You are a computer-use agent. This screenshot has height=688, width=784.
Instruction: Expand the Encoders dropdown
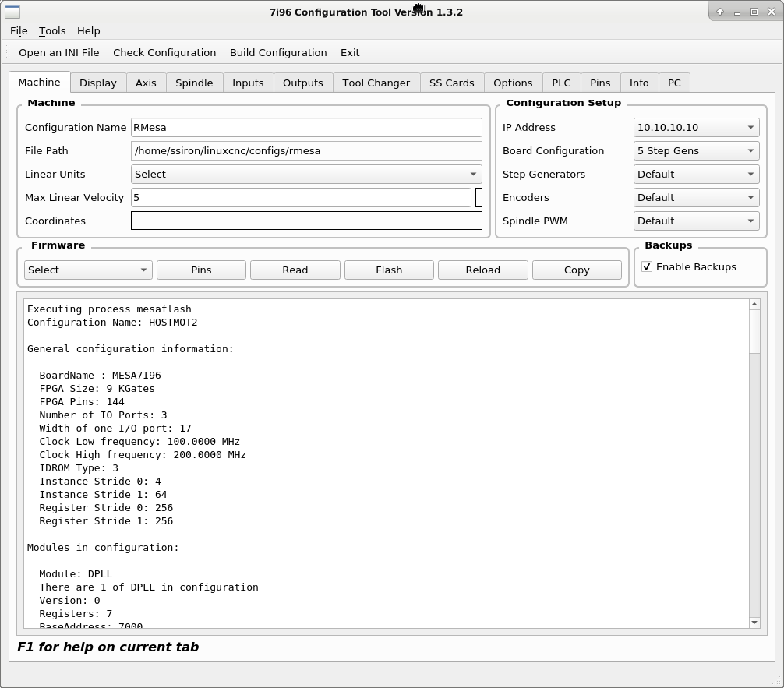pyautogui.click(x=696, y=197)
